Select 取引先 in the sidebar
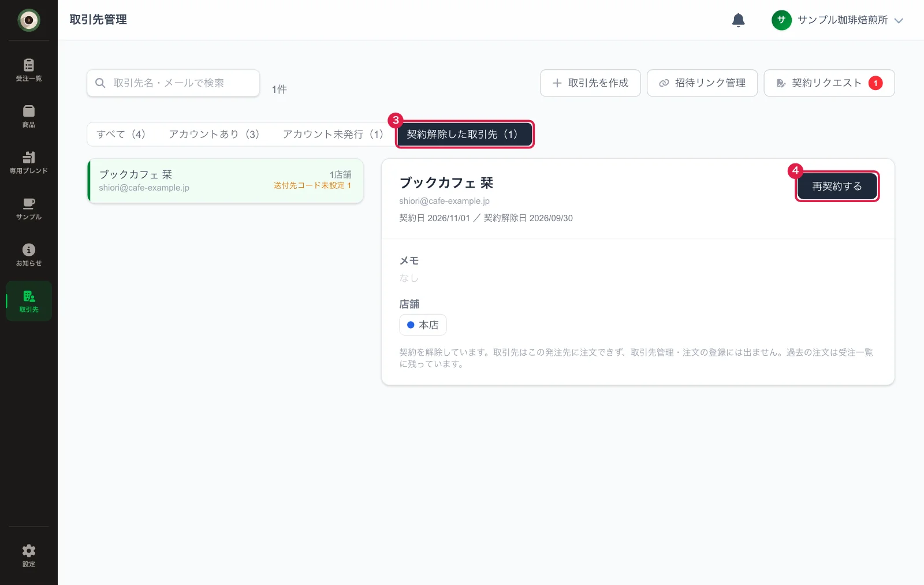Viewport: 924px width, 585px height. [x=28, y=301]
